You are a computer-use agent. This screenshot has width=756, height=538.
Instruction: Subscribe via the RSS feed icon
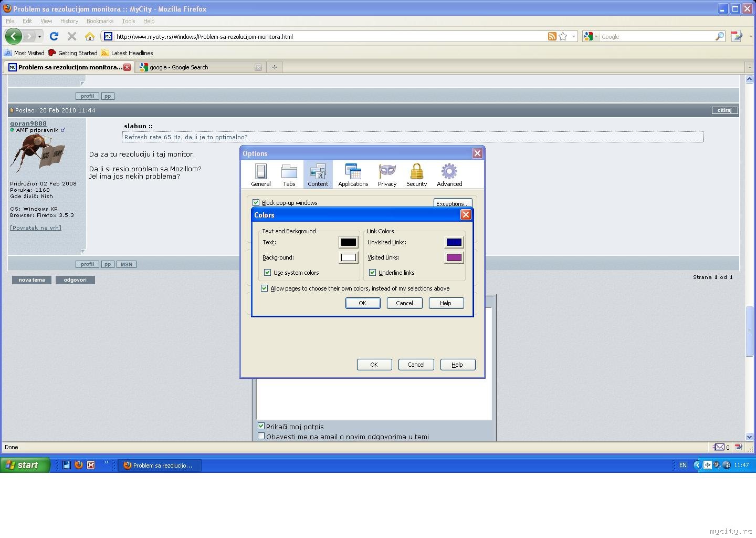(x=552, y=36)
